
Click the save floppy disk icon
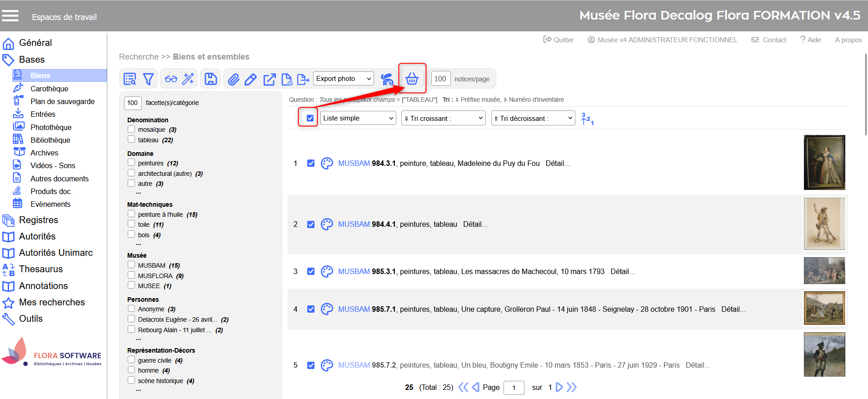(x=210, y=79)
